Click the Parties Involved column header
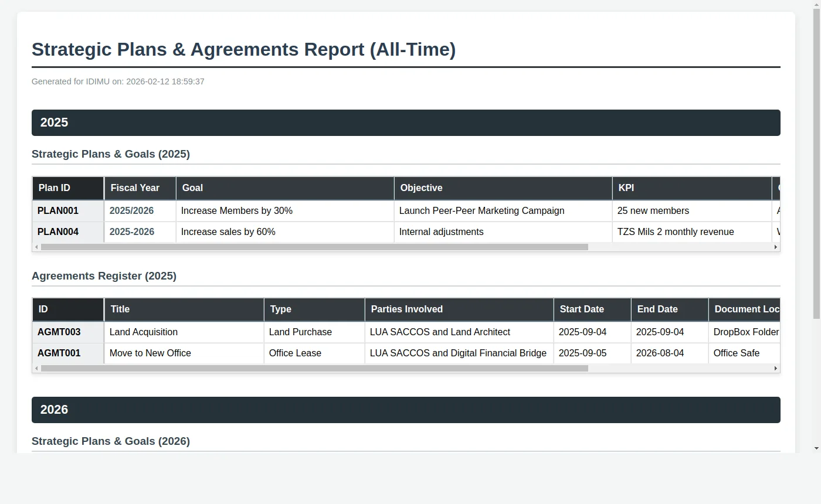 click(459, 309)
